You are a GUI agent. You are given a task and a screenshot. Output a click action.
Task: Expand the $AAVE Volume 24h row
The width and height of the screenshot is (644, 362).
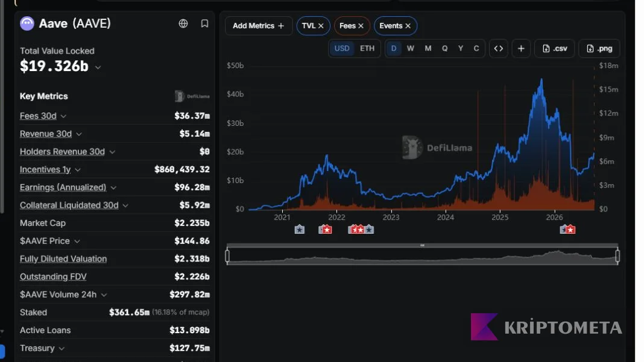coord(104,295)
